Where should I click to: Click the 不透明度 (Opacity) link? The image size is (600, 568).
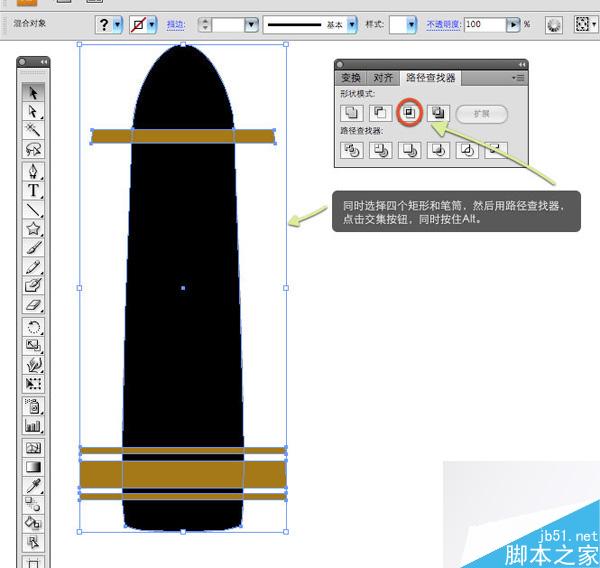[x=443, y=24]
